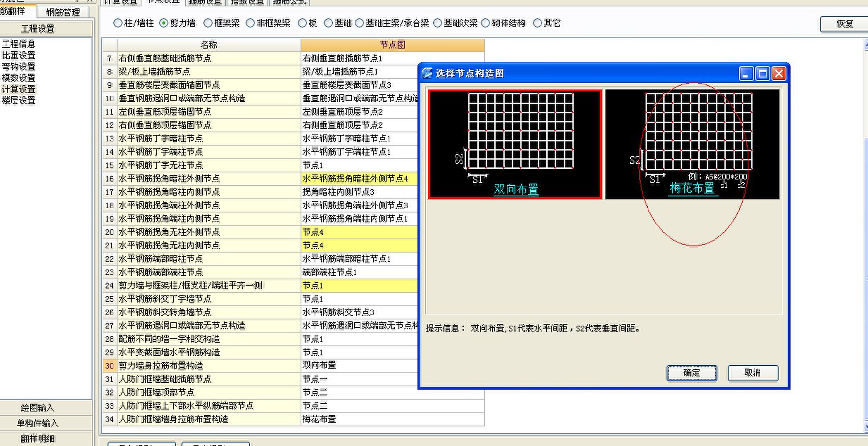Viewport: 868px width, 446px height.
Task: Click cell 水平钢筋拐角暗柱外侧节点4 in row 16
Action: (x=359, y=179)
